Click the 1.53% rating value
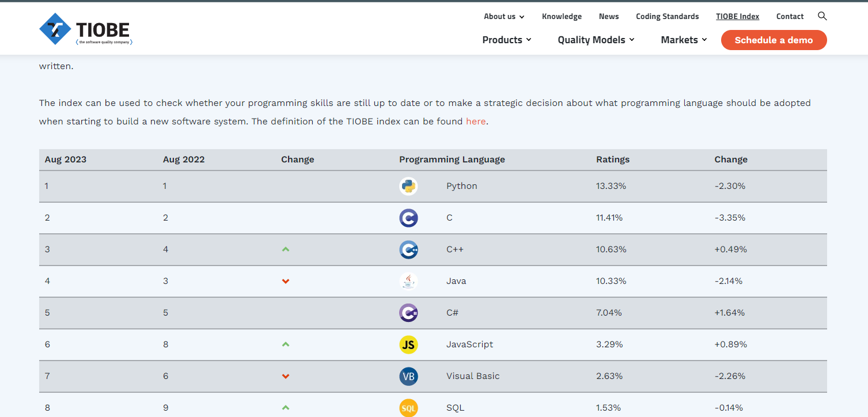Image resolution: width=868 pixels, height=417 pixels. pos(608,408)
